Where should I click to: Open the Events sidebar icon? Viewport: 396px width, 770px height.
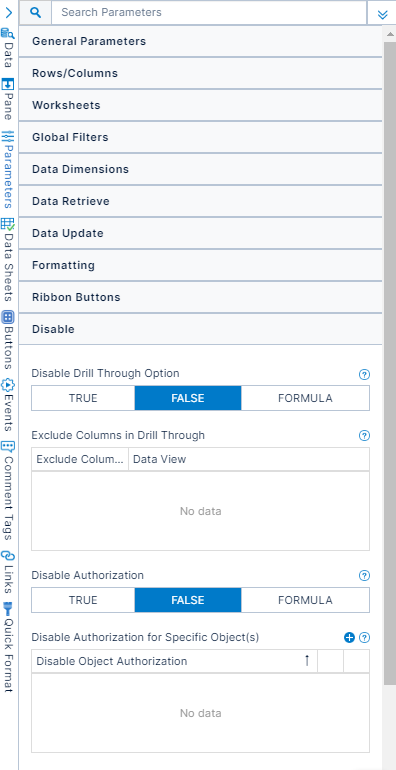[x=8, y=385]
